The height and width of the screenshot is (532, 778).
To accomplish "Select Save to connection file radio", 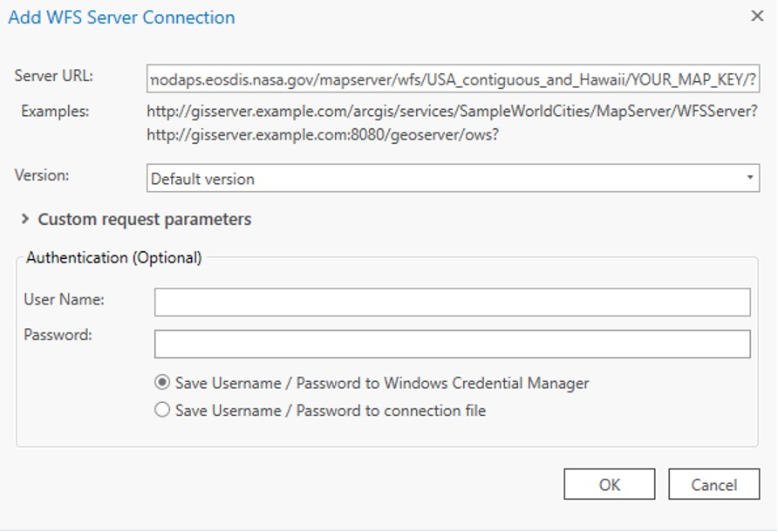I will 162,410.
